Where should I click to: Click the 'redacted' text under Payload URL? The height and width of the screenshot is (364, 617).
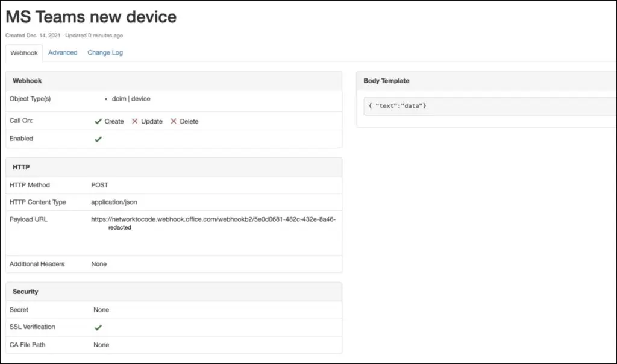pos(120,227)
